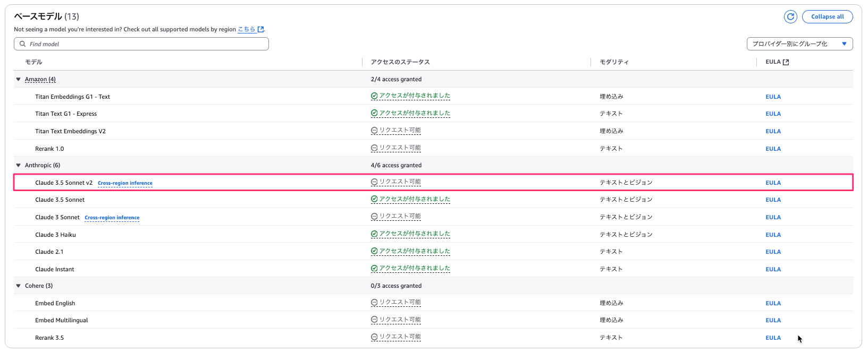Select the Claude Instant model name
The height and width of the screenshot is (352, 868).
[55, 269]
